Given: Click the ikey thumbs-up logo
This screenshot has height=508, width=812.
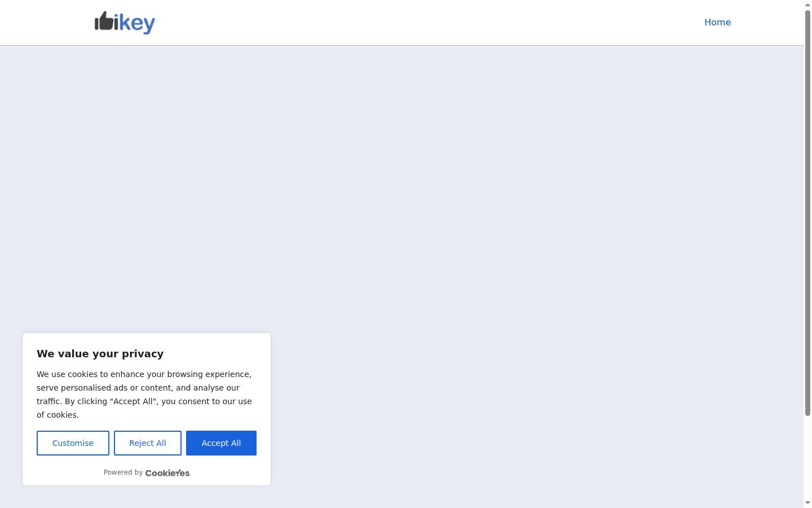Looking at the screenshot, I should pyautogui.click(x=125, y=23).
